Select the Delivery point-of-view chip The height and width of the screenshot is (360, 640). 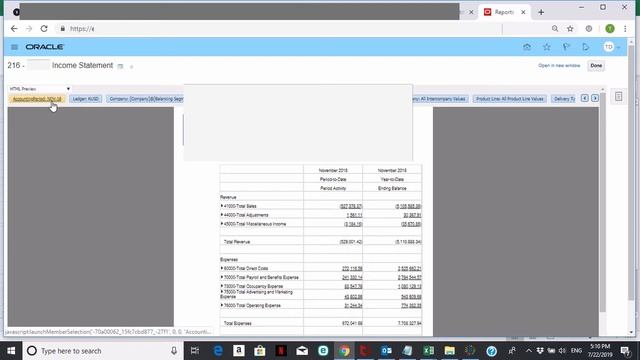pos(563,99)
